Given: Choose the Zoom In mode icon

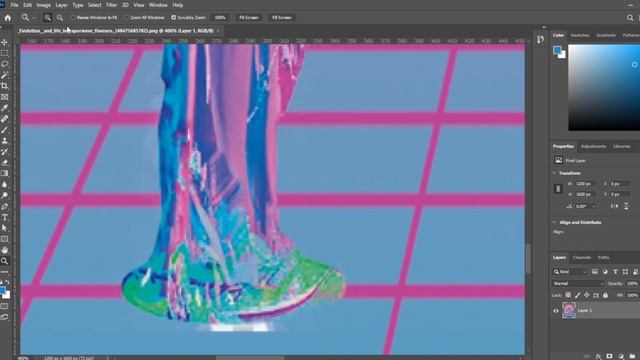Looking at the screenshot, I should (x=47, y=18).
